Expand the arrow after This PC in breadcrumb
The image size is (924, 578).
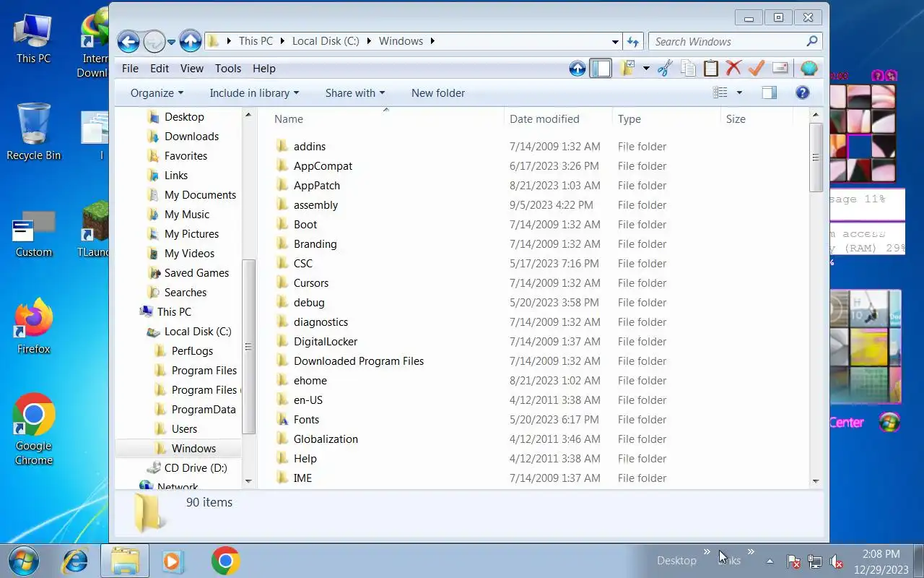(283, 41)
